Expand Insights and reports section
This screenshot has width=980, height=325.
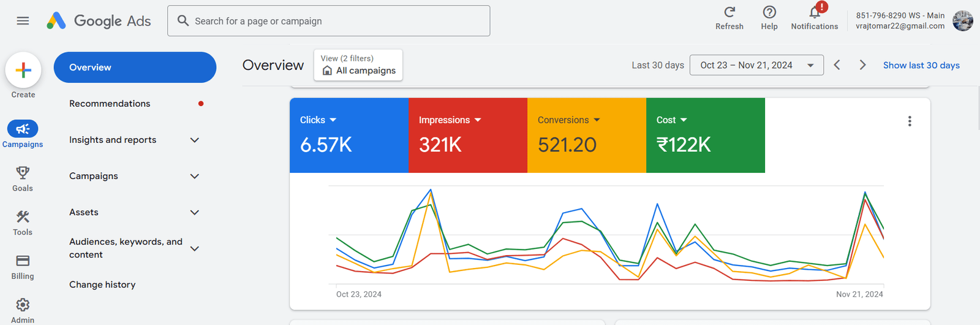pyautogui.click(x=195, y=140)
